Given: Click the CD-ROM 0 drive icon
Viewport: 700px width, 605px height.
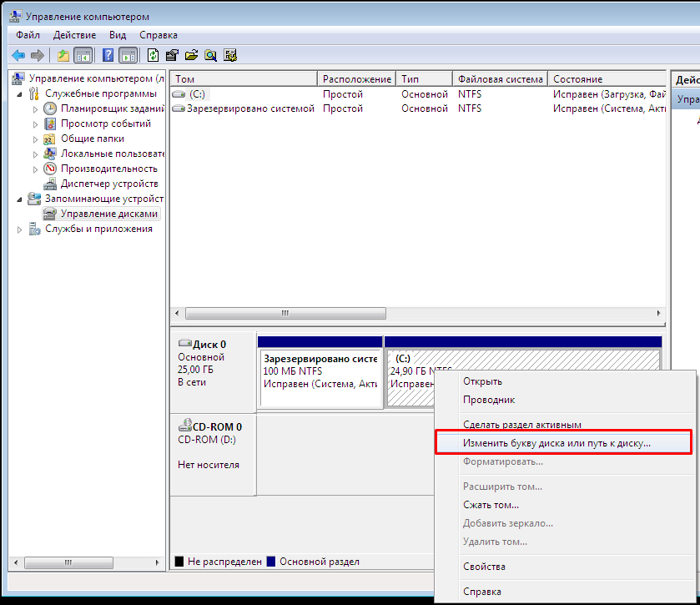Looking at the screenshot, I should 185,425.
